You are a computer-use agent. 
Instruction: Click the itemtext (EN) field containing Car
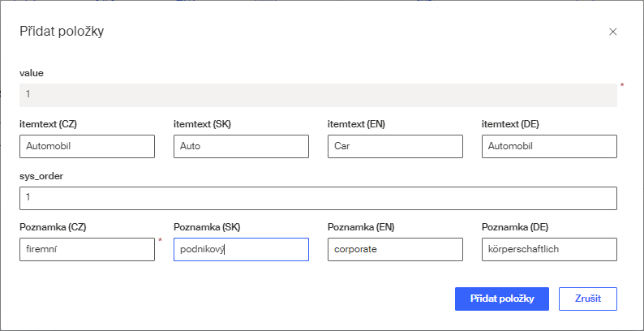[395, 146]
